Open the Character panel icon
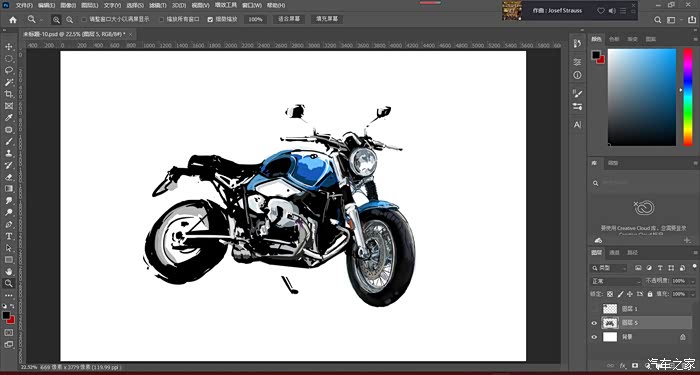This screenshot has height=375, width=700. click(578, 125)
